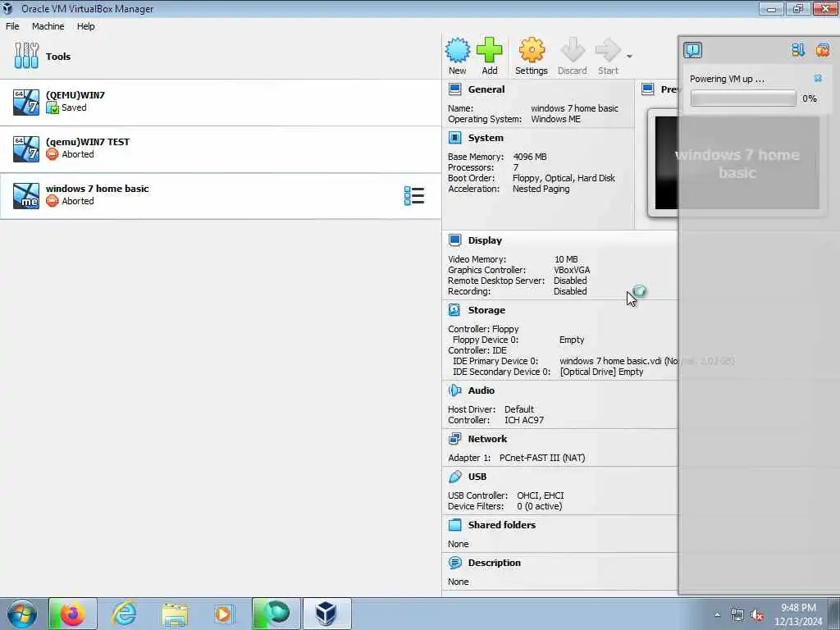Click the VirtualBox cube icon in the taskbar
The height and width of the screenshot is (630, 840).
coord(326,614)
